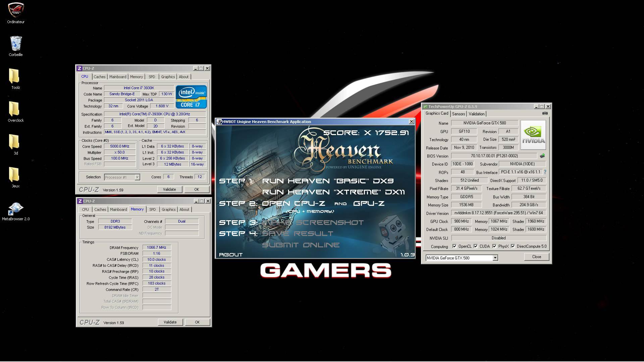The width and height of the screenshot is (644, 362).
Task: Launch the MetaBrowser 2.0 shortcut
Action: [x=16, y=211]
